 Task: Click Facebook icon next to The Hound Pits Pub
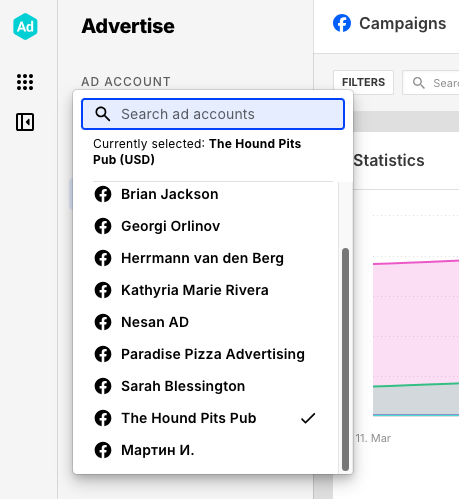pos(103,418)
